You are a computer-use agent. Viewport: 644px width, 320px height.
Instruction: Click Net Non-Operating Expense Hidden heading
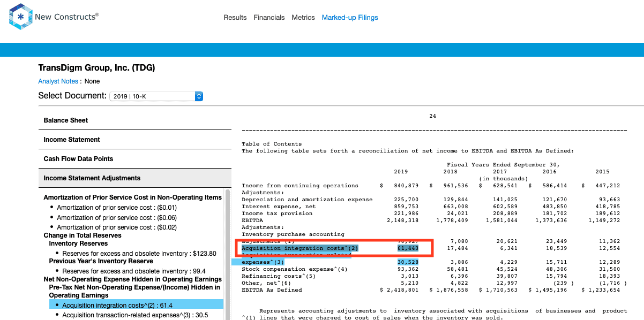tap(132, 279)
